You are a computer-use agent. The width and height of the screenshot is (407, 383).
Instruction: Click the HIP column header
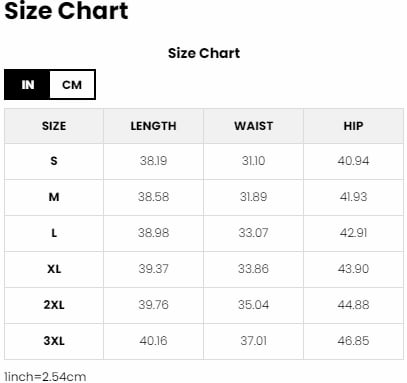[x=353, y=126]
